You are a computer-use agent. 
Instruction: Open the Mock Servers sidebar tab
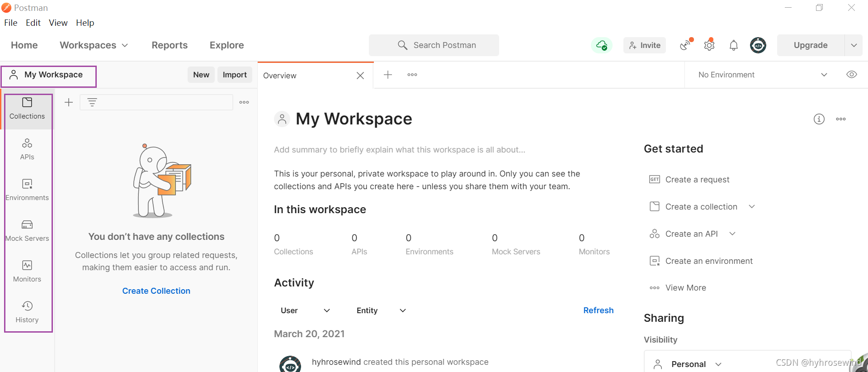[x=27, y=231]
